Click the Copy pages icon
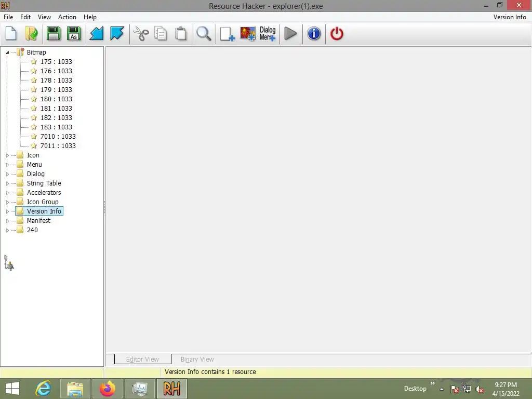Viewport: 532px width, 399px height. pyautogui.click(x=161, y=34)
